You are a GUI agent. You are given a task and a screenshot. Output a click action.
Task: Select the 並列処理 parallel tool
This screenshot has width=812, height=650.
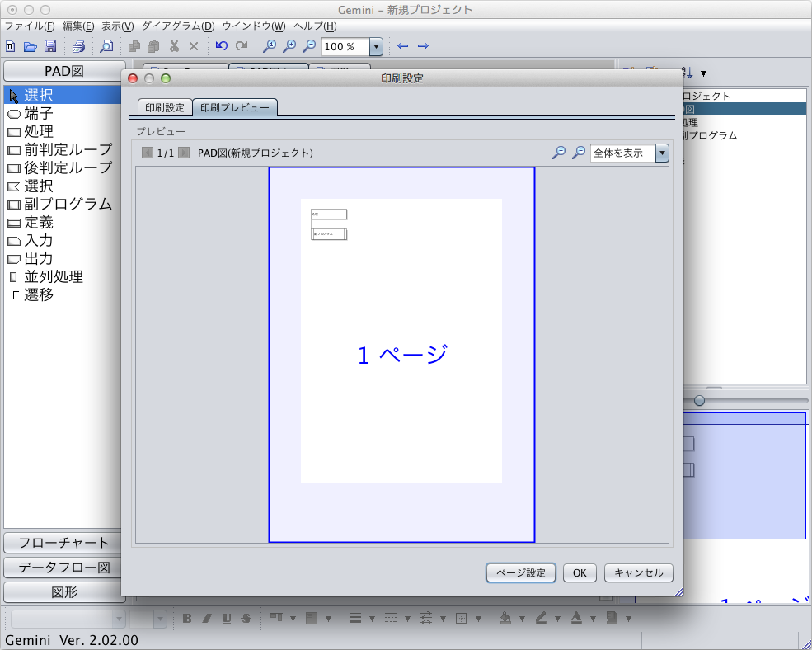coord(62,277)
